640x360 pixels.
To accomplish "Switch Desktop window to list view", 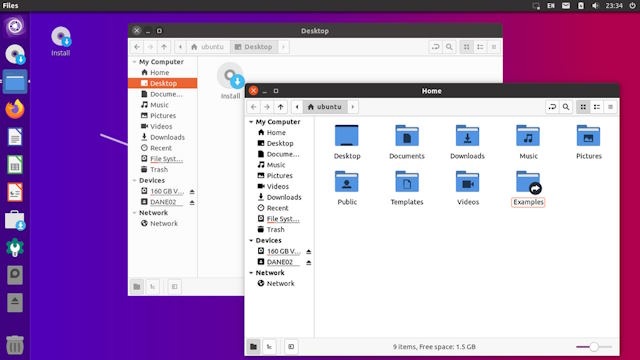I will coord(480,47).
